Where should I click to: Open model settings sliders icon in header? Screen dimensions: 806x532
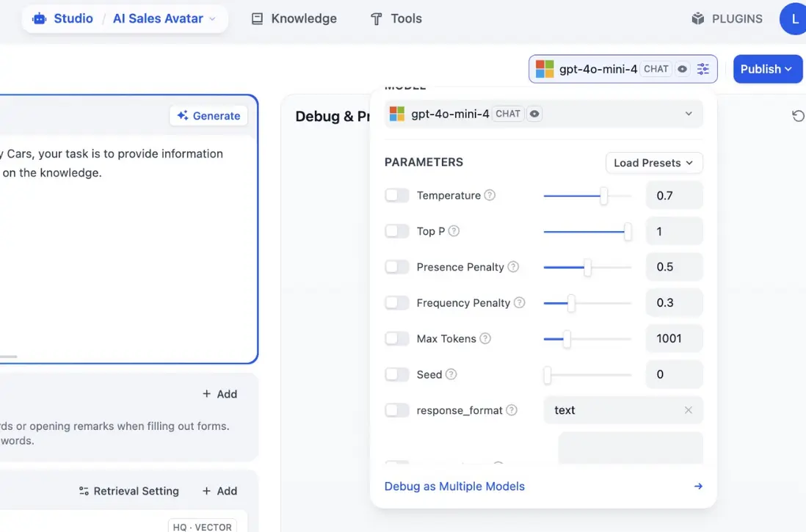pyautogui.click(x=702, y=69)
